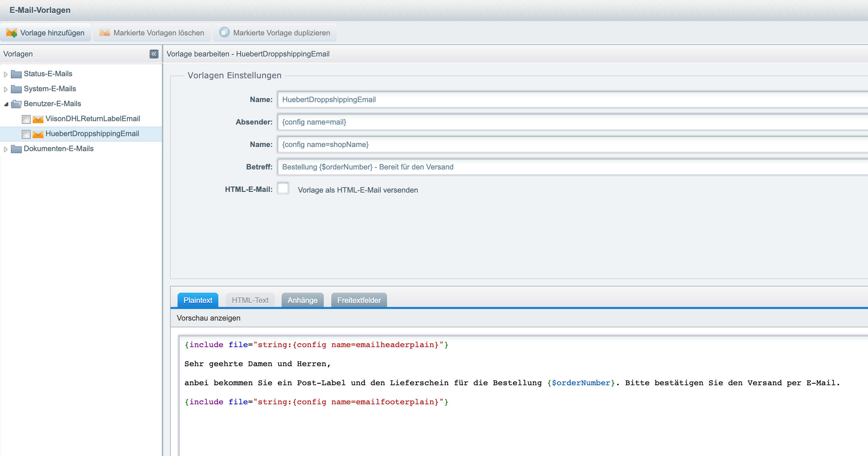Click the Absender input field

572,122
